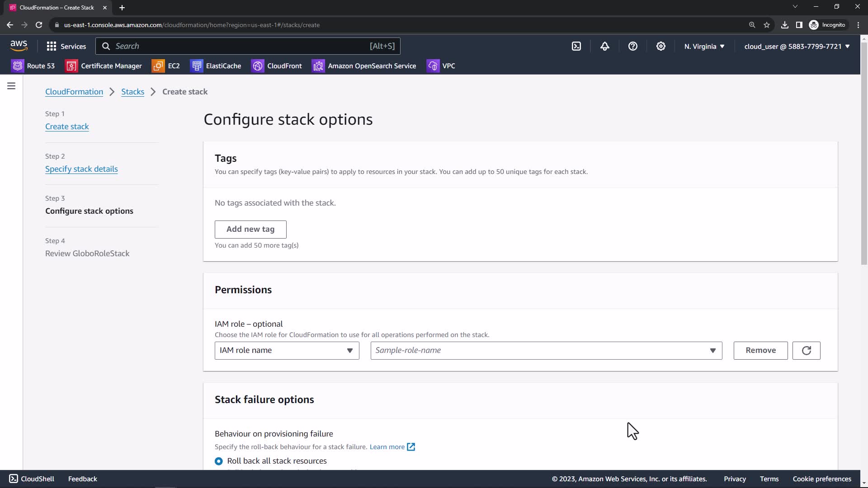Click the vertical page scrollbar
The width and height of the screenshot is (868, 488).
pyautogui.click(x=864, y=154)
